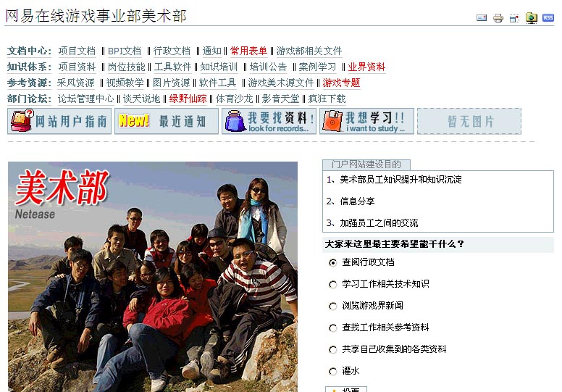
Task: Click the maximize window icon beside printer
Action: [x=514, y=18]
